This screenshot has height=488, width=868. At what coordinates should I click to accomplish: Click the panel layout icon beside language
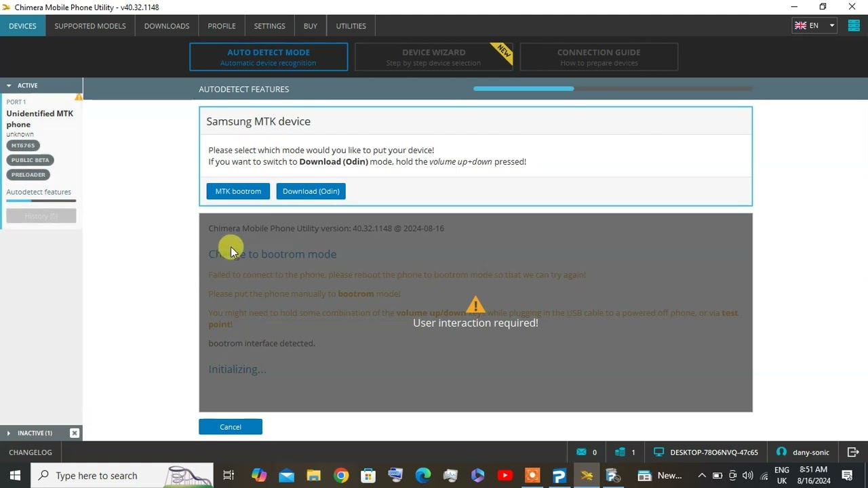[853, 26]
